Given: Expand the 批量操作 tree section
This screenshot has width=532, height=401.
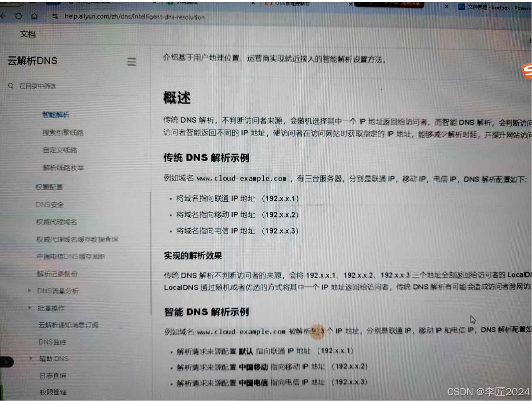Looking at the screenshot, I should [x=29, y=308].
